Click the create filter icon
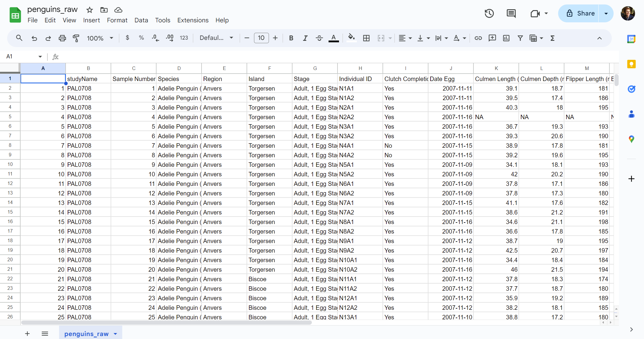Image resolution: width=644 pixels, height=339 pixels. [x=520, y=38]
